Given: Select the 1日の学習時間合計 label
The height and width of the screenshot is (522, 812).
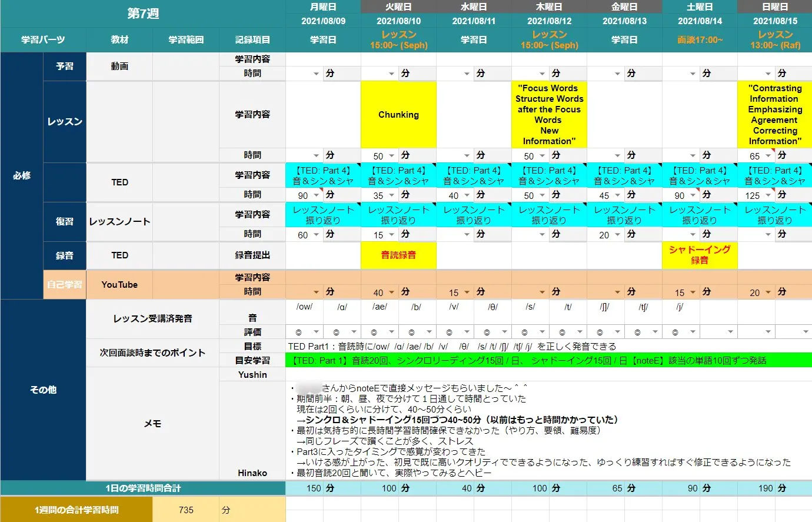Looking at the screenshot, I should 143,488.
